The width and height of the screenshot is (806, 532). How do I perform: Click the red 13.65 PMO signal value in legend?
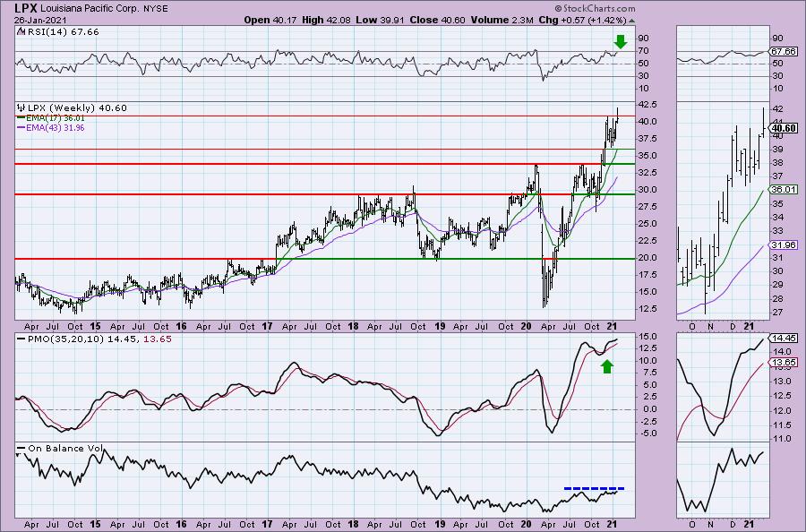coord(158,339)
